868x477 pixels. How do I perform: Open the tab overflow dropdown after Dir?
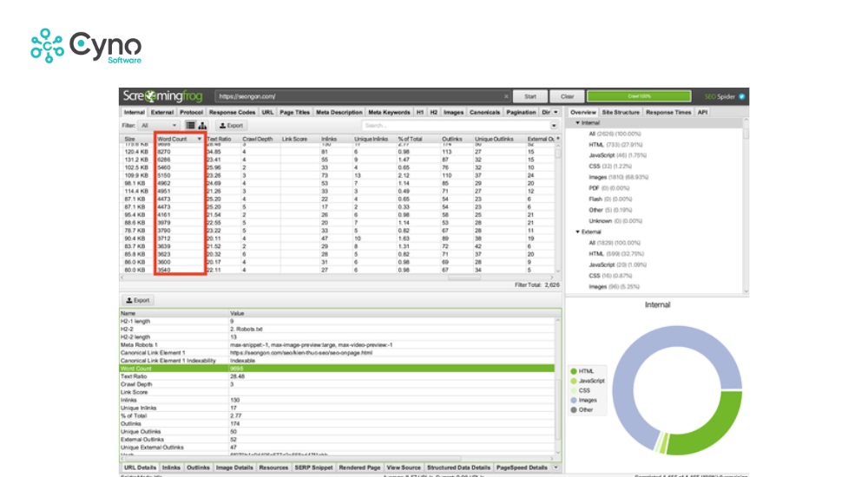(556, 112)
